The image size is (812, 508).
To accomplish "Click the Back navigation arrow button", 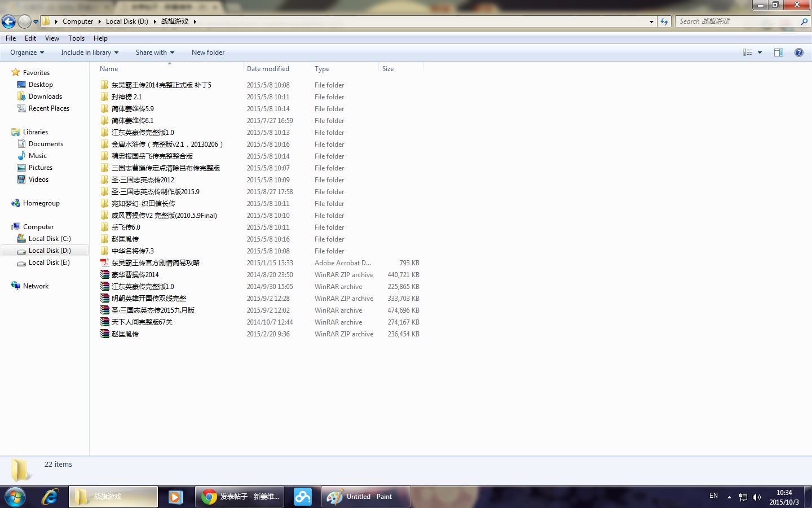I will click(8, 21).
